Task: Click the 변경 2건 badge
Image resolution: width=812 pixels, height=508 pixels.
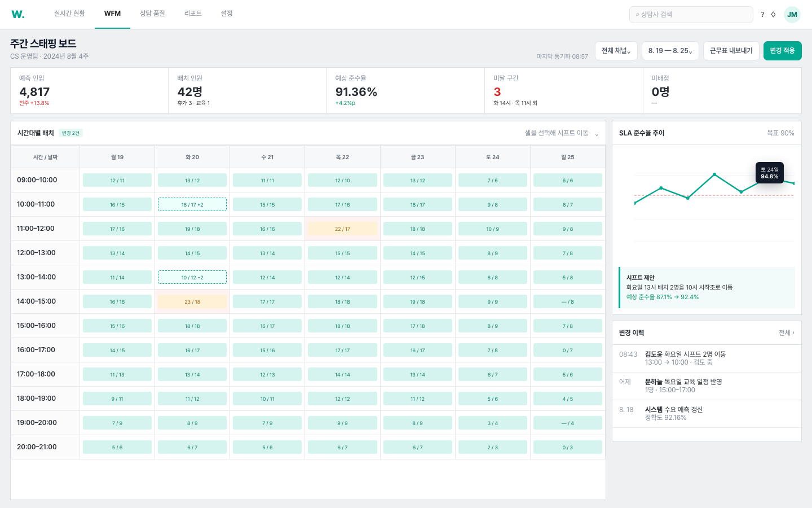Action: [71, 133]
